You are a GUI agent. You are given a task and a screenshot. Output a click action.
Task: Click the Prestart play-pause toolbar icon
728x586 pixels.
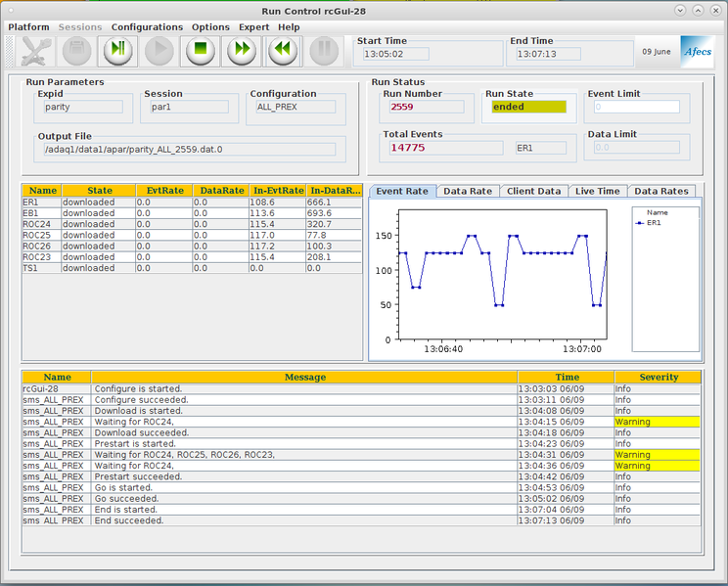pyautogui.click(x=118, y=50)
